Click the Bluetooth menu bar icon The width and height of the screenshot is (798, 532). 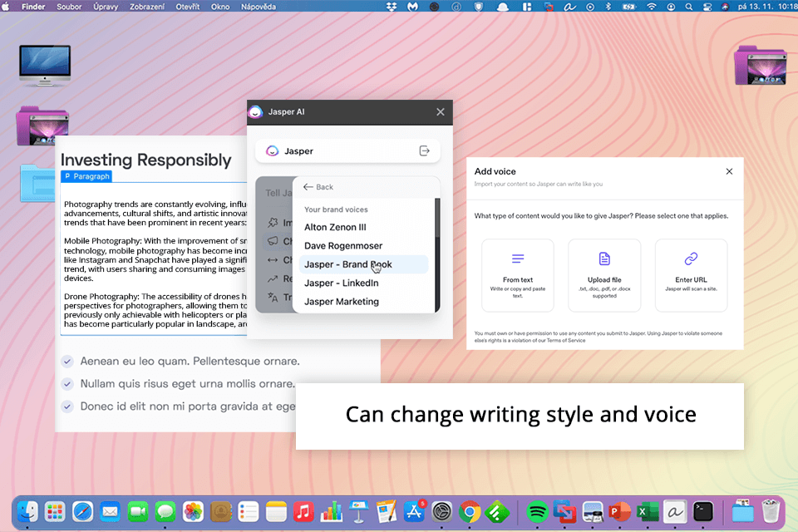point(608,7)
